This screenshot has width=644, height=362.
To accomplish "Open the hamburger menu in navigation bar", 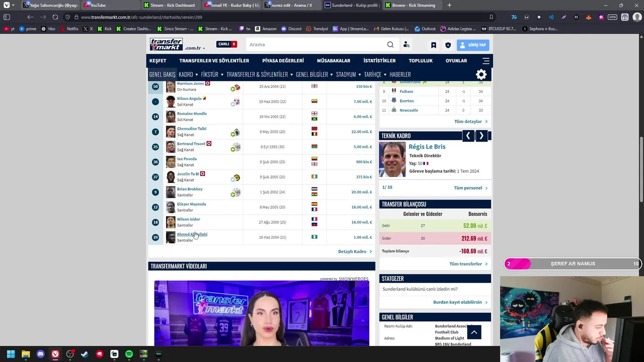I will [486, 61].
